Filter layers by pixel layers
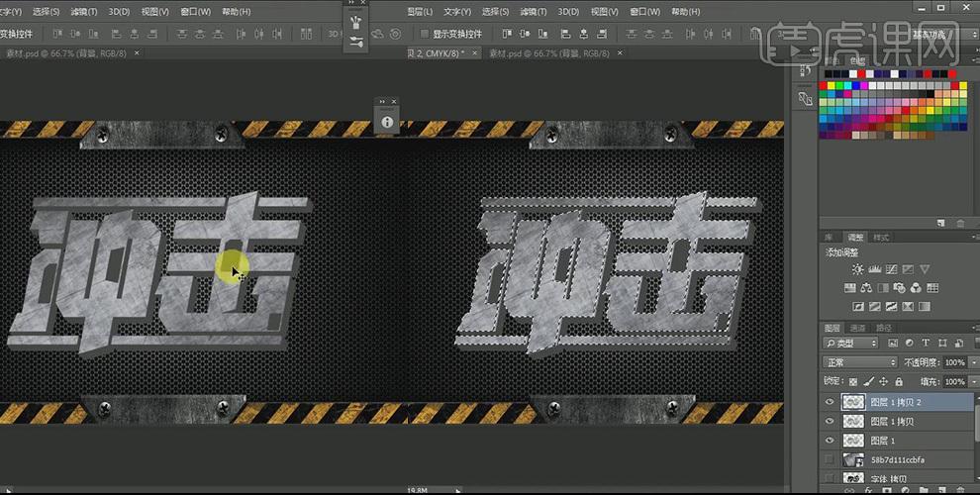 (893, 344)
